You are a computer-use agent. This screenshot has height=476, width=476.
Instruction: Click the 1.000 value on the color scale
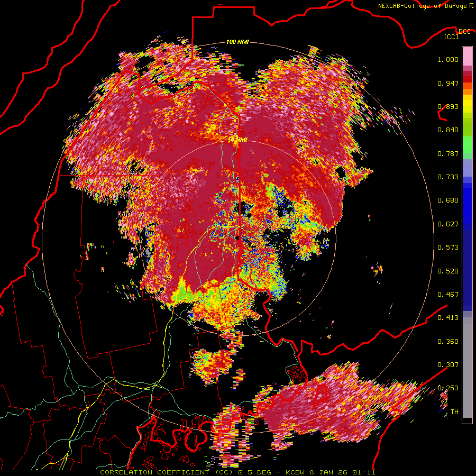448,59
